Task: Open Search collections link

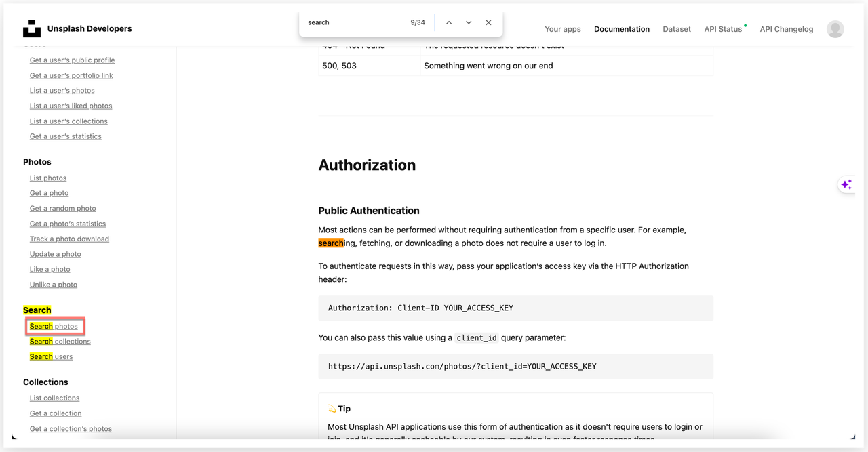Action: [x=60, y=342]
